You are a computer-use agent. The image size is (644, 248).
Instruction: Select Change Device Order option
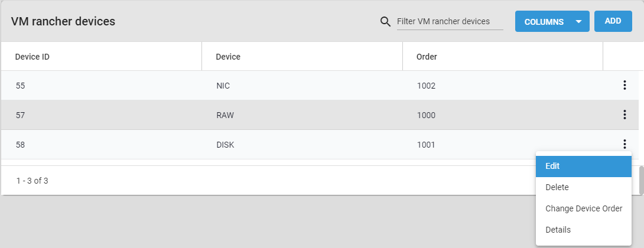pos(583,208)
